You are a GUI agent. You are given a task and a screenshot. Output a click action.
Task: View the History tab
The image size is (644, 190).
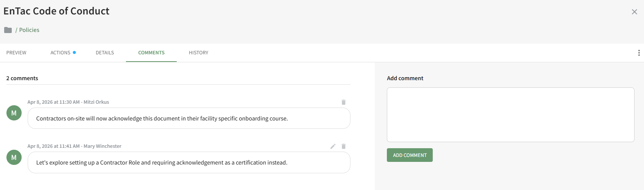tap(198, 53)
